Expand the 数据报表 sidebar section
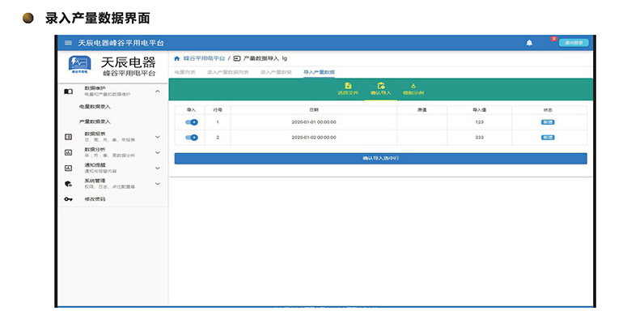 tap(157, 137)
